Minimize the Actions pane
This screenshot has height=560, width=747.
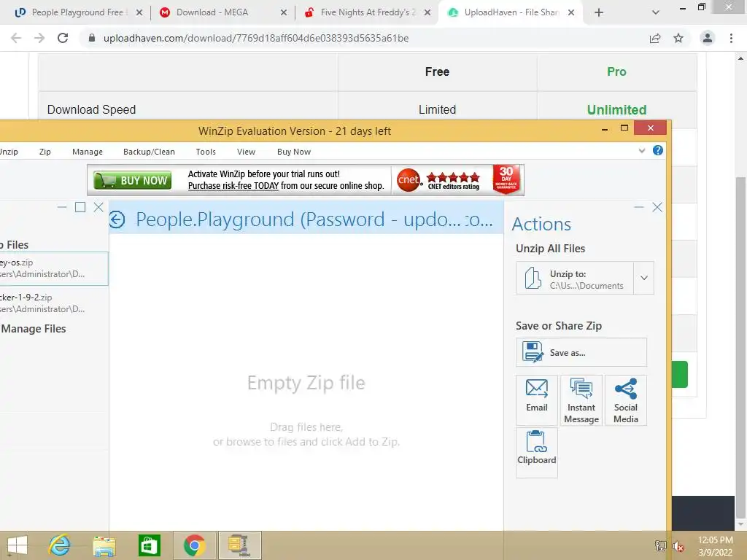pyautogui.click(x=639, y=207)
